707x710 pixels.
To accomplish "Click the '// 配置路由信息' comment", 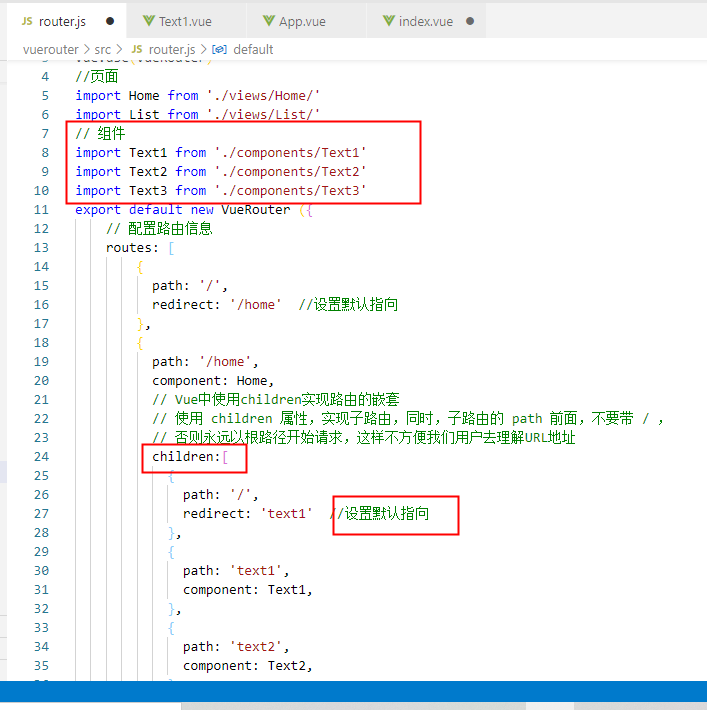I will (x=159, y=229).
